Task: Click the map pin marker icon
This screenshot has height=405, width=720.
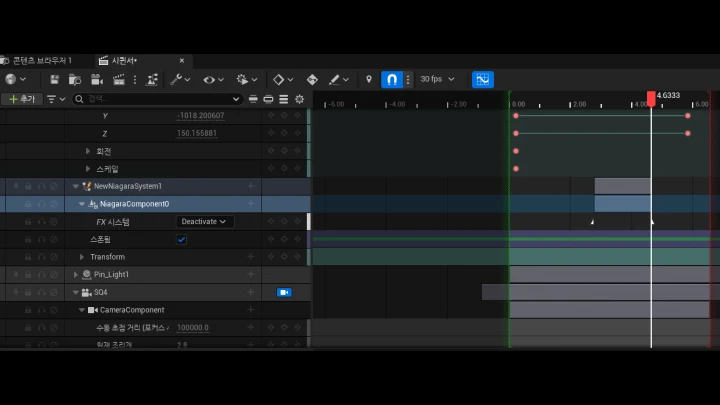Action: coord(369,79)
